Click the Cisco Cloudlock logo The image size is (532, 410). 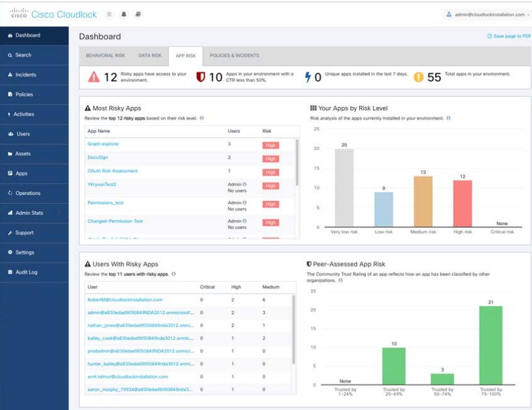pyautogui.click(x=53, y=14)
